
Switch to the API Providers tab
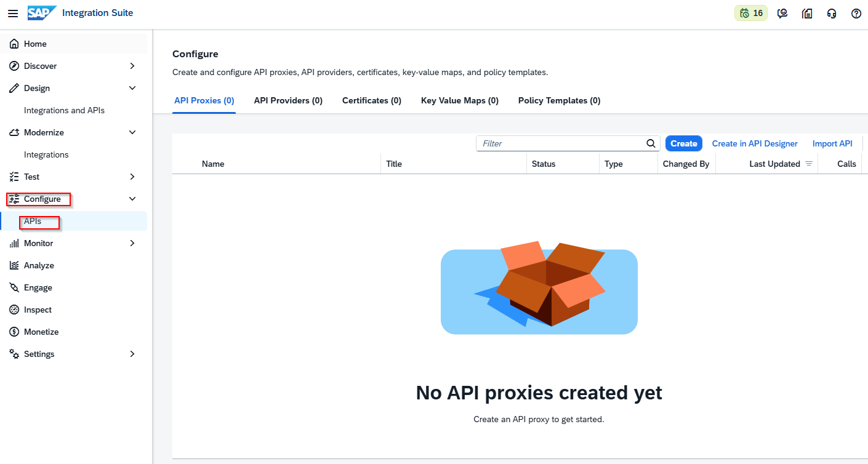288,100
